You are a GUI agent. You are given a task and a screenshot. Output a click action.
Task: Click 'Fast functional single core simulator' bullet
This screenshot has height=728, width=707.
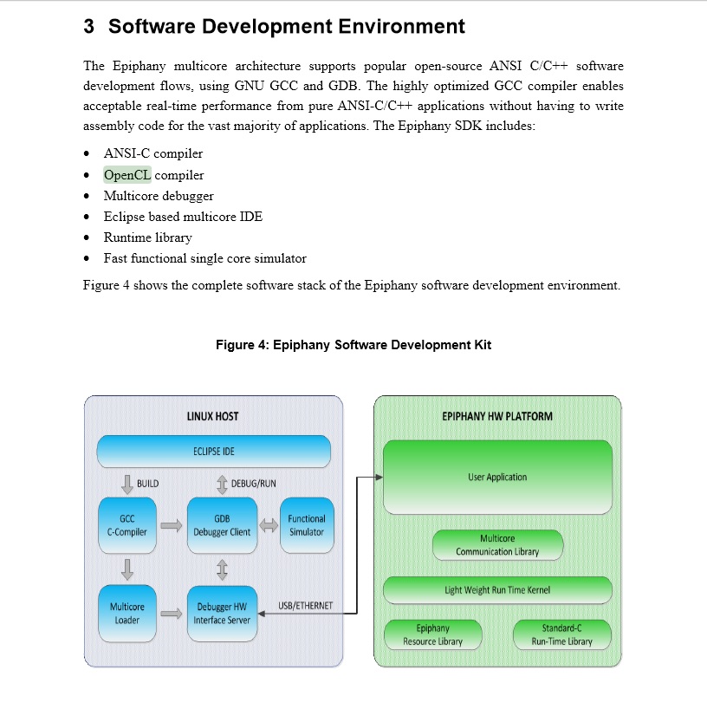click(204, 258)
